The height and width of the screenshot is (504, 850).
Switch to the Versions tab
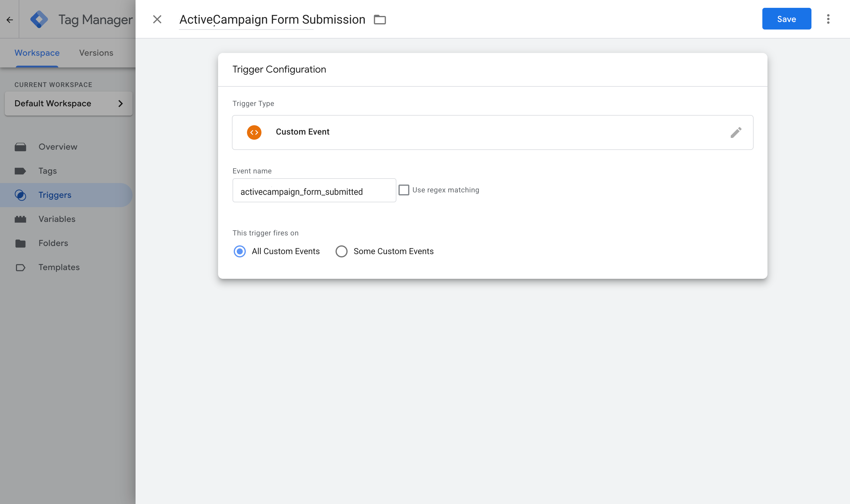(96, 53)
